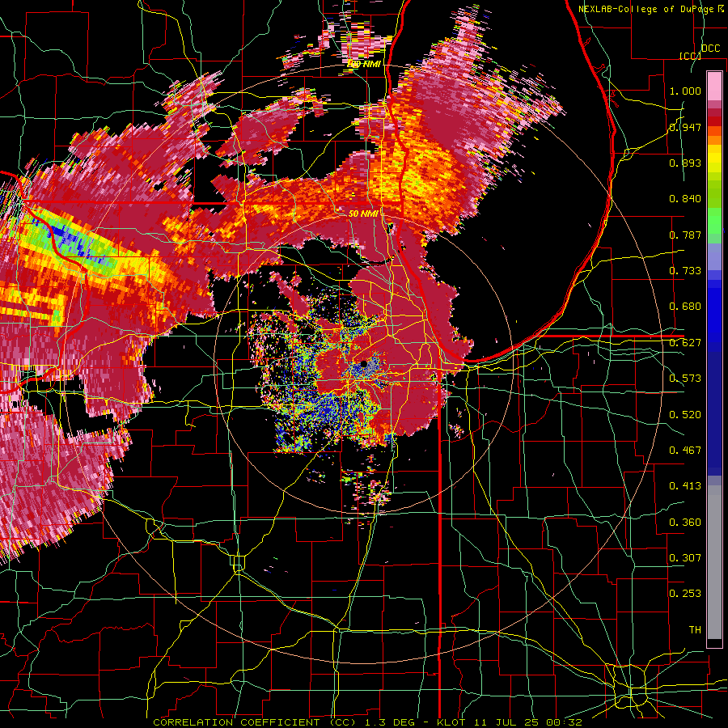Click the DCC label above the legend
Viewport: 728px width, 728px height.
[x=711, y=49]
